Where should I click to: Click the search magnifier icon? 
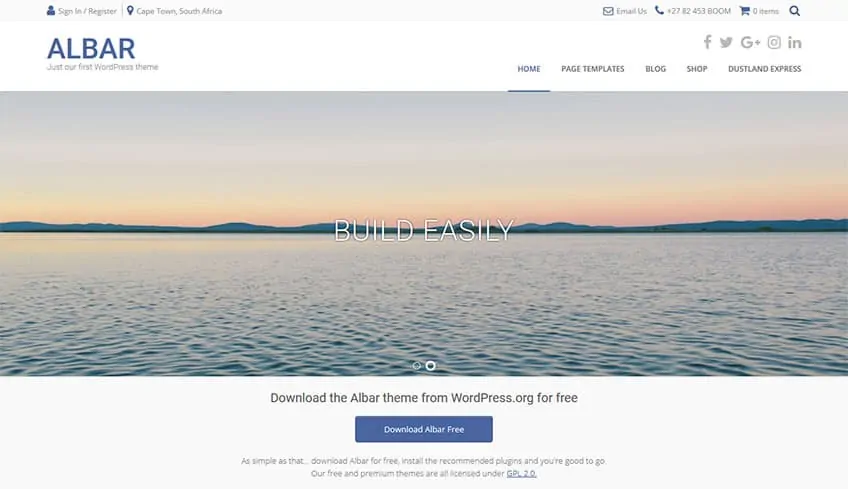pos(794,11)
